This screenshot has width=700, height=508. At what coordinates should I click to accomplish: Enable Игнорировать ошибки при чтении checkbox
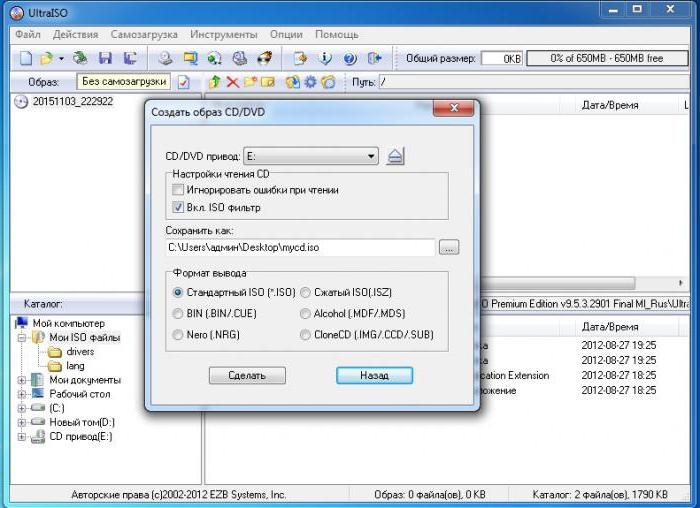point(178,190)
